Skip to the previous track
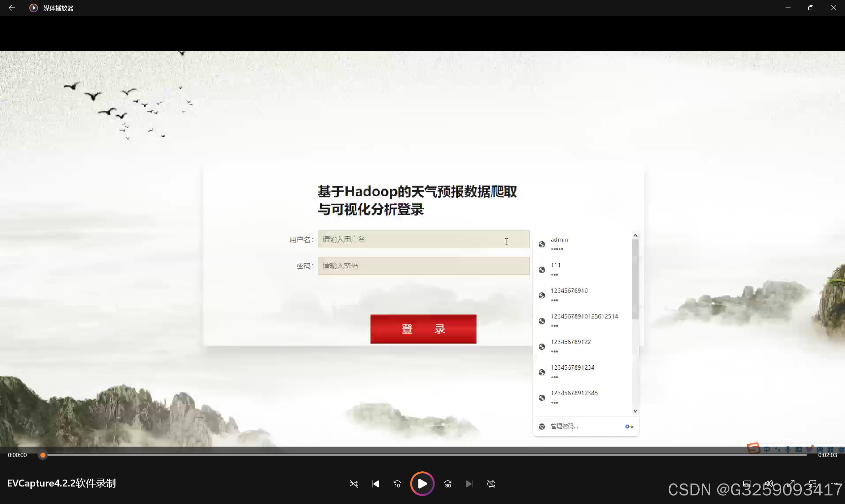 click(375, 484)
